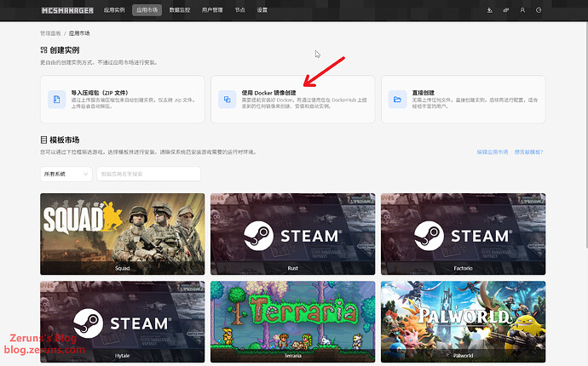The image size is (588, 366).
Task: Open 编辑应用市场 link
Action: pos(493,152)
